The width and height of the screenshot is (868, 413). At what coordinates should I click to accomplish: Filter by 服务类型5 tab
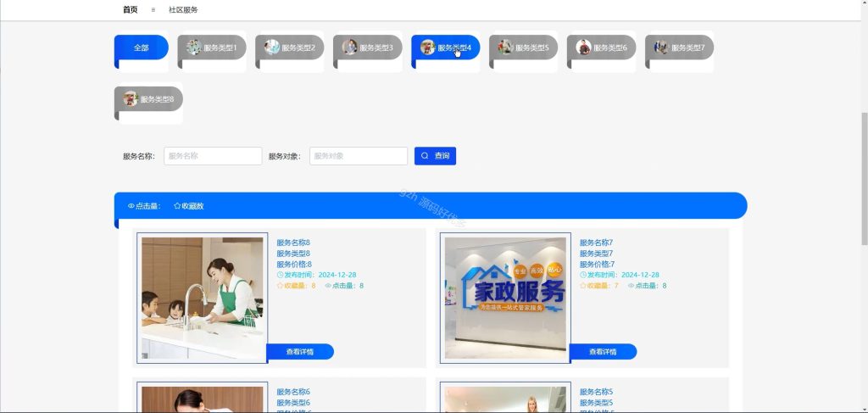tap(524, 47)
